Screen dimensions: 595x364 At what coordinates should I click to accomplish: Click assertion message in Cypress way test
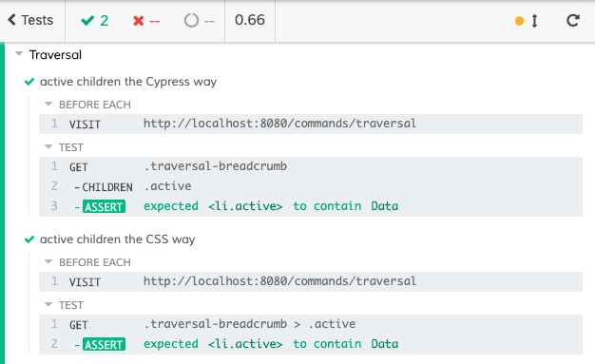coord(271,206)
